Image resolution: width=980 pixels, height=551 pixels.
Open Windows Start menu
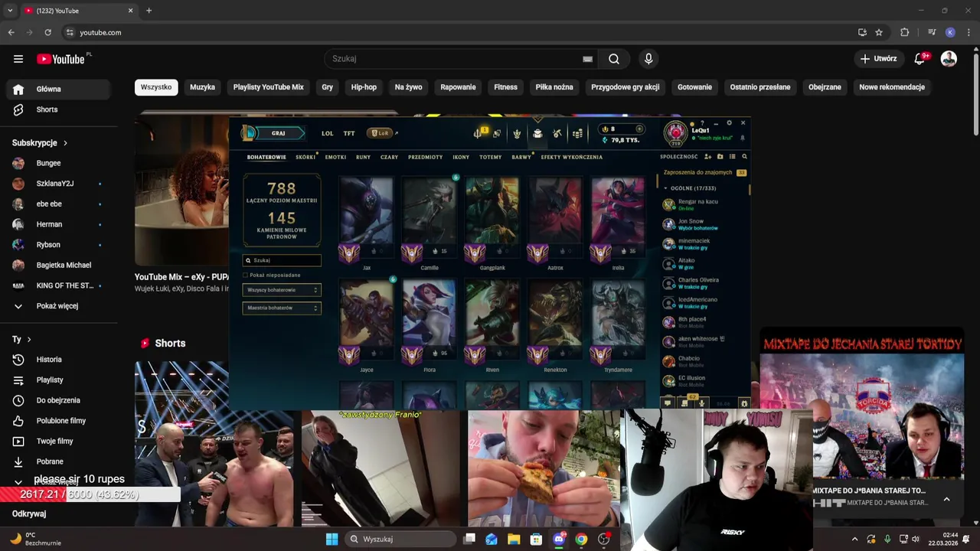pyautogui.click(x=332, y=539)
